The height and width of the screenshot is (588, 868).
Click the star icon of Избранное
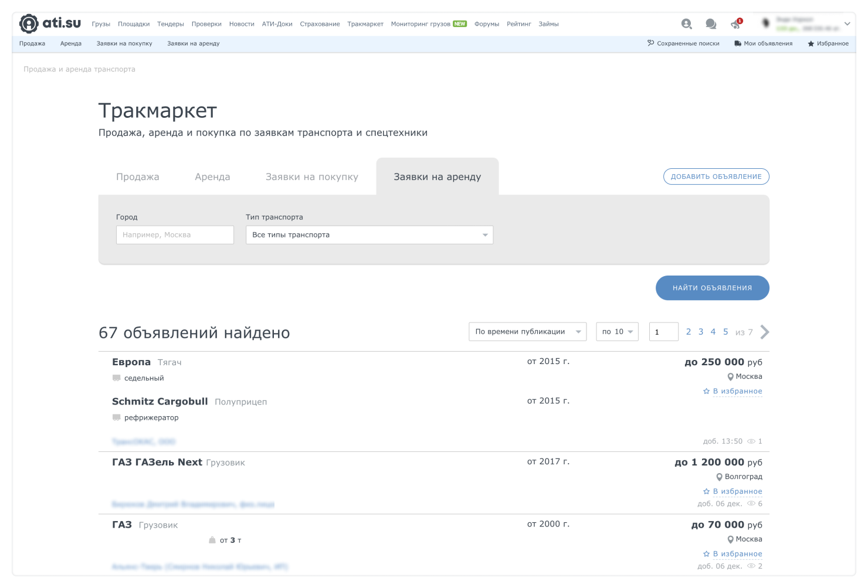click(811, 43)
